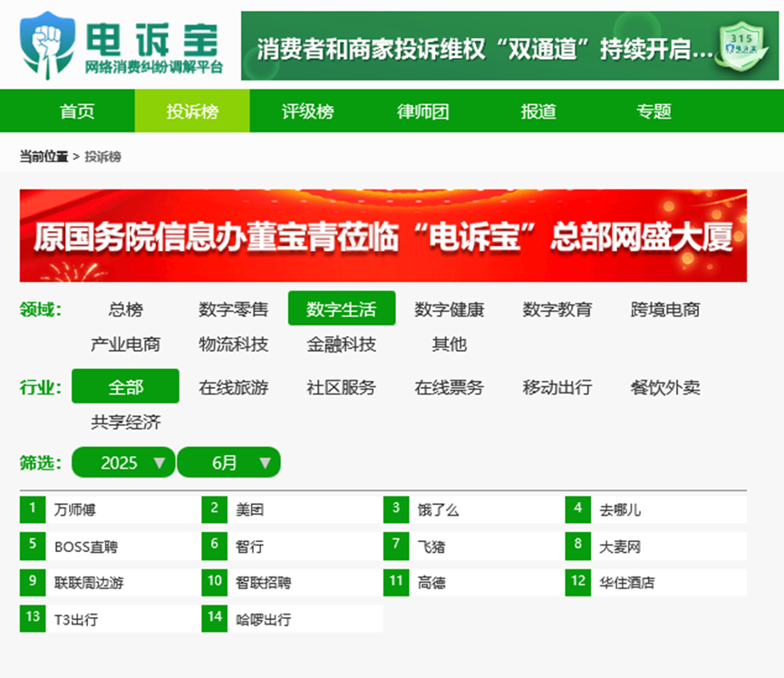Click the rank 14 green number badge

point(215,618)
